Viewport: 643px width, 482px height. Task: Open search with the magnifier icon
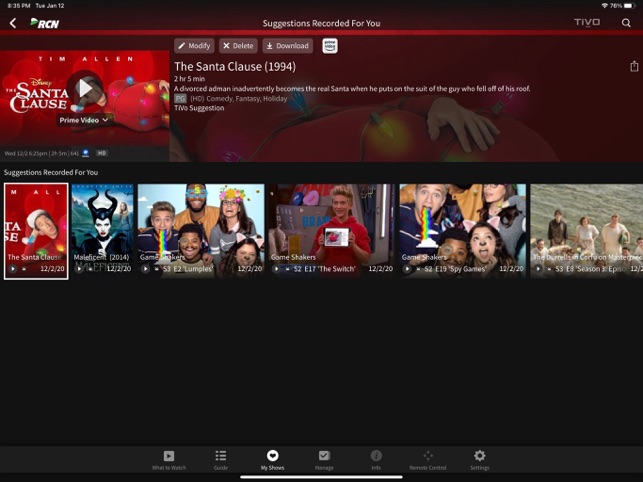[x=626, y=23]
